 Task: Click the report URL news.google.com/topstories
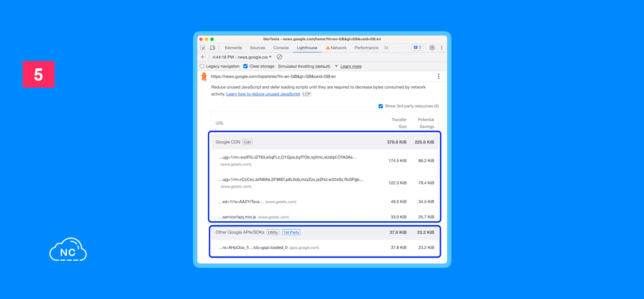coord(273,76)
